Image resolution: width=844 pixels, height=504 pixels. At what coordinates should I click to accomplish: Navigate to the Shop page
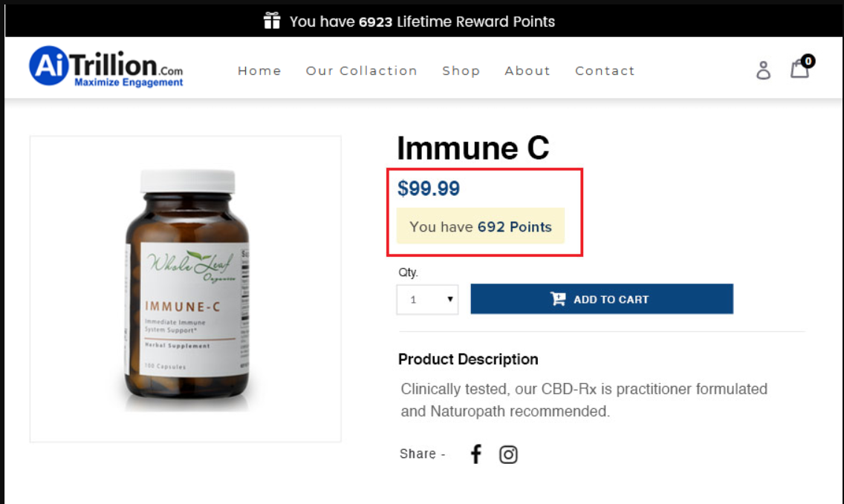tap(461, 71)
